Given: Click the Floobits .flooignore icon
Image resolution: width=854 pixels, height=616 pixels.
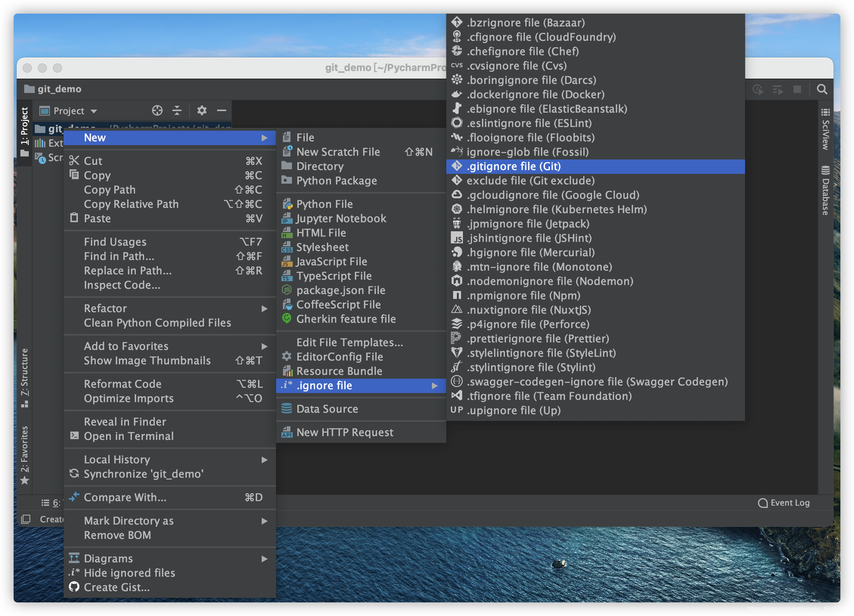Looking at the screenshot, I should (457, 138).
